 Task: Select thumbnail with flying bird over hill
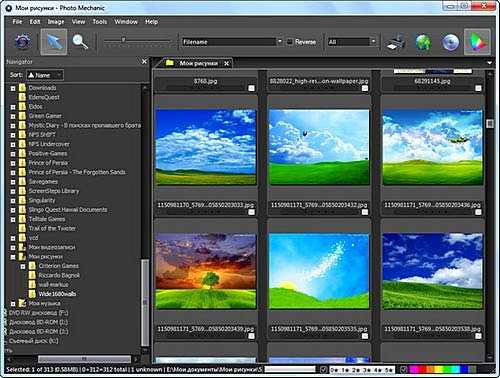point(319,147)
